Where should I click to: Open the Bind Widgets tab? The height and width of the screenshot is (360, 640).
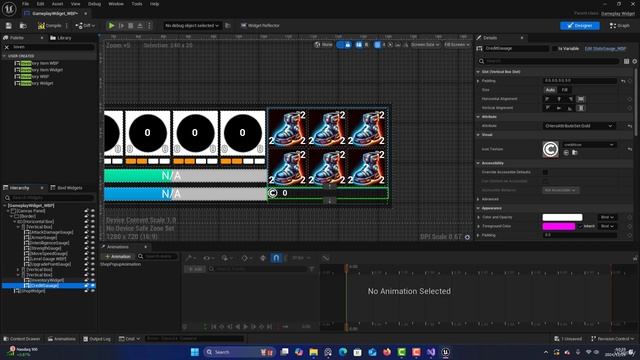click(66, 188)
